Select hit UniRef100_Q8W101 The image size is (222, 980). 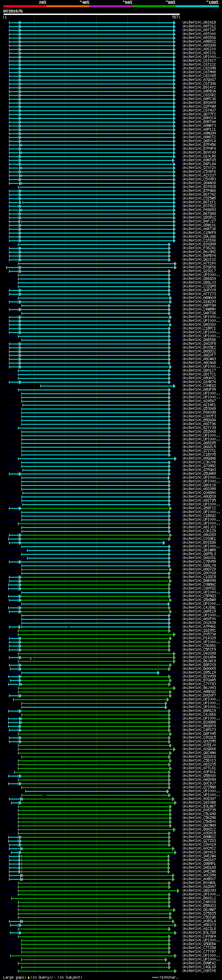click(x=199, y=225)
